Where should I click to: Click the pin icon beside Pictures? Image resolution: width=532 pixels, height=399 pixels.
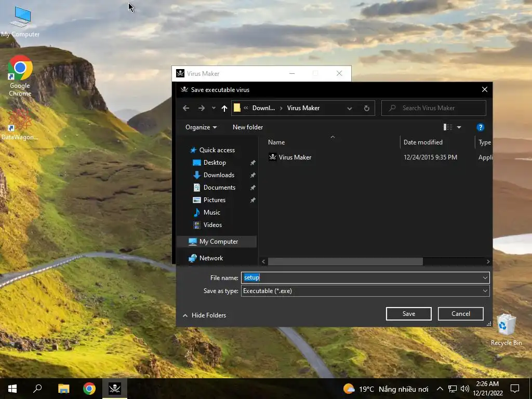253,200
